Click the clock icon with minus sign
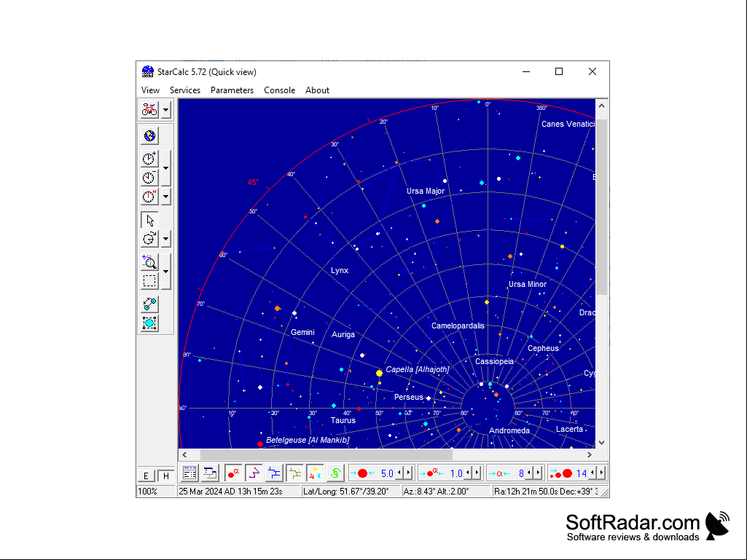The width and height of the screenshot is (747, 560). 149,178
